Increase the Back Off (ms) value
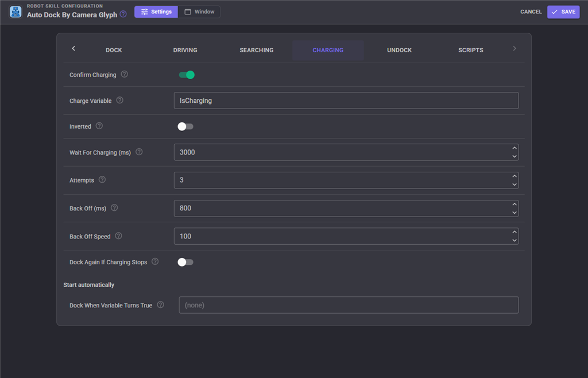This screenshot has width=588, height=378. (514, 205)
